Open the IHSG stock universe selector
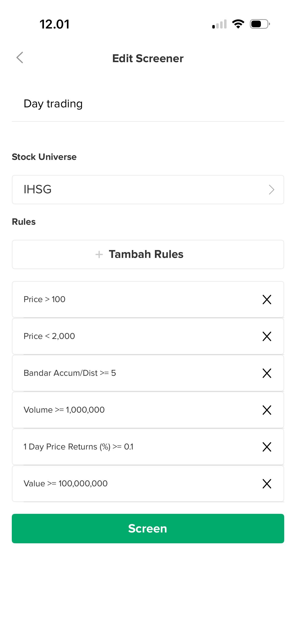Image resolution: width=296 pixels, height=644 pixels. tap(147, 190)
